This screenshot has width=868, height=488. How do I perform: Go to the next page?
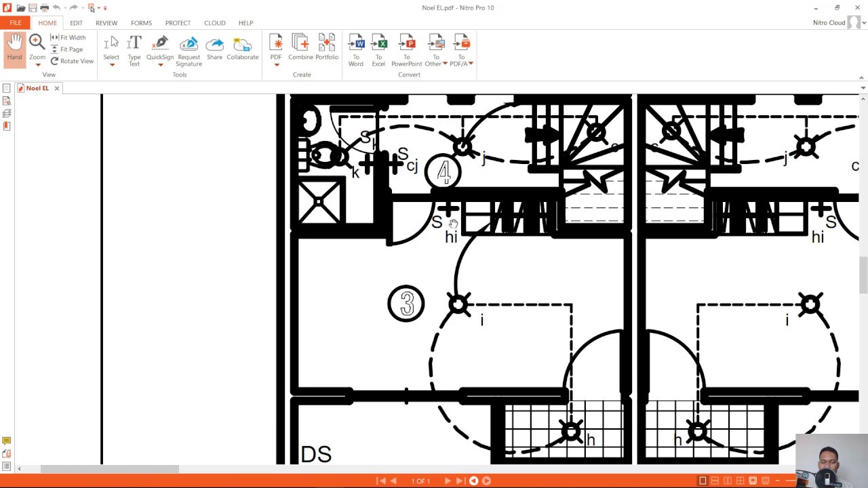[448, 481]
